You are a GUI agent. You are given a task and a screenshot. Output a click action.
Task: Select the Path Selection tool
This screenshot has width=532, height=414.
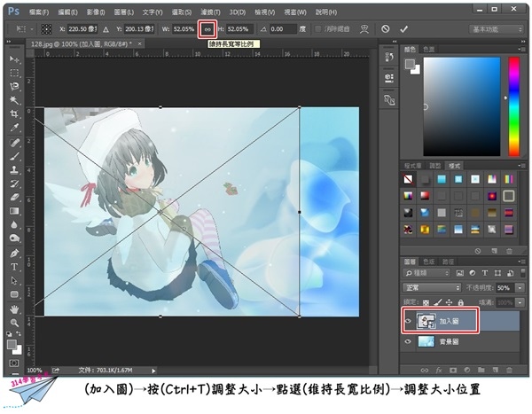pos(14,281)
